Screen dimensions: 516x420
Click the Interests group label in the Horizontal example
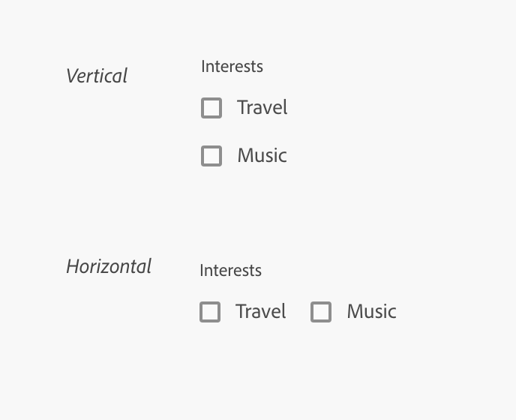(230, 271)
